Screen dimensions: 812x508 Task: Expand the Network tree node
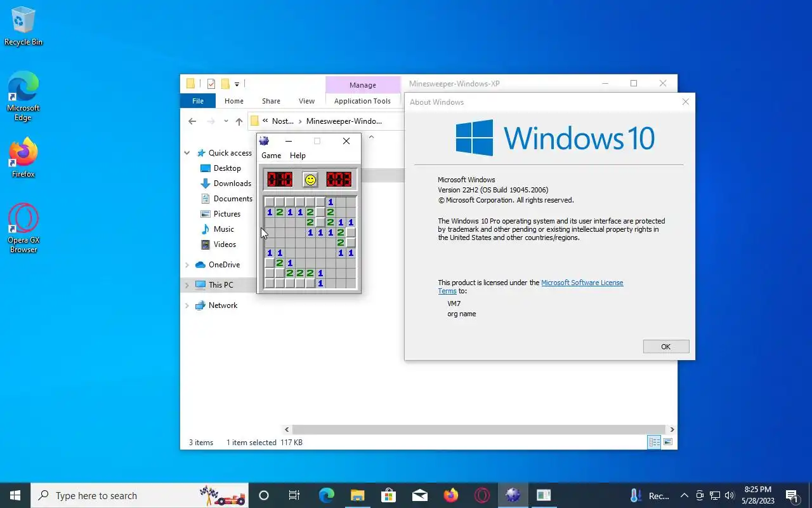(x=187, y=305)
